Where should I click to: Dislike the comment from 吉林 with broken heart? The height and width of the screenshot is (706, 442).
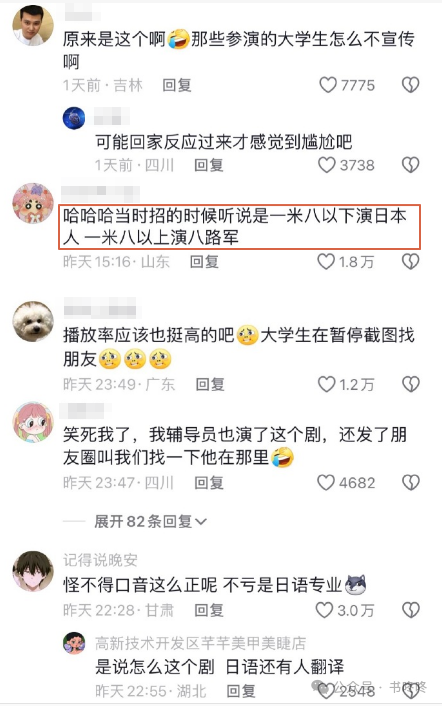(x=410, y=85)
